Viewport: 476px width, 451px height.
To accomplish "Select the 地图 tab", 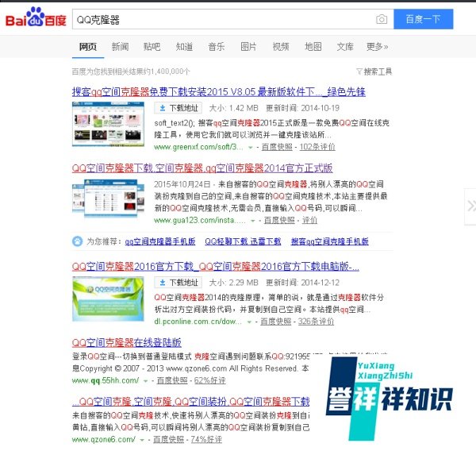I will pyautogui.click(x=313, y=47).
